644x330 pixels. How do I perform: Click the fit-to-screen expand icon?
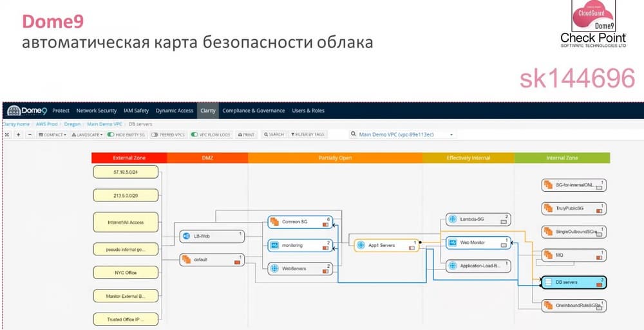coord(7,134)
